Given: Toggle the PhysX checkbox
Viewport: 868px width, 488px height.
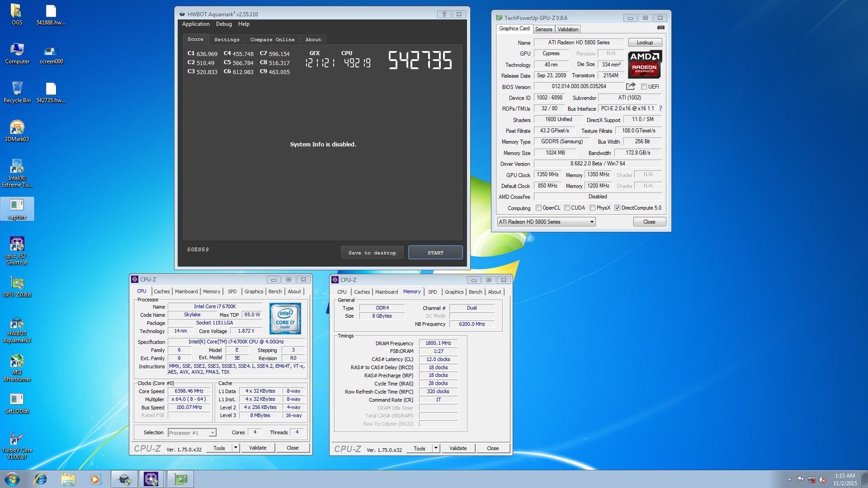Looking at the screenshot, I should coord(592,208).
